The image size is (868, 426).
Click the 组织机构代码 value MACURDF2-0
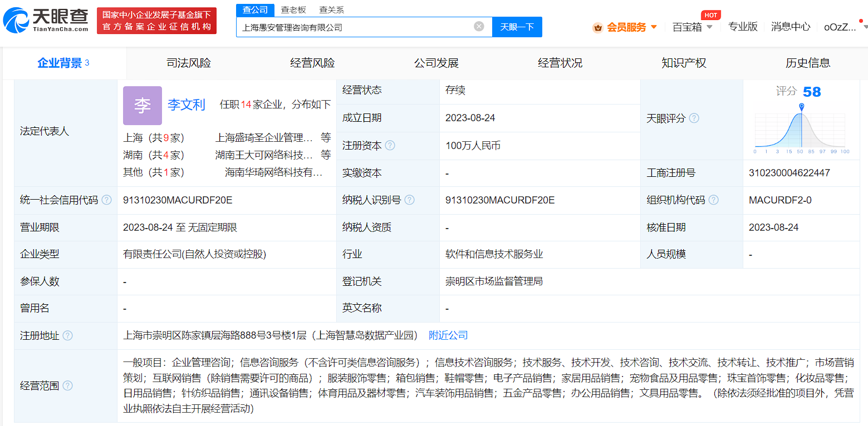(780, 200)
